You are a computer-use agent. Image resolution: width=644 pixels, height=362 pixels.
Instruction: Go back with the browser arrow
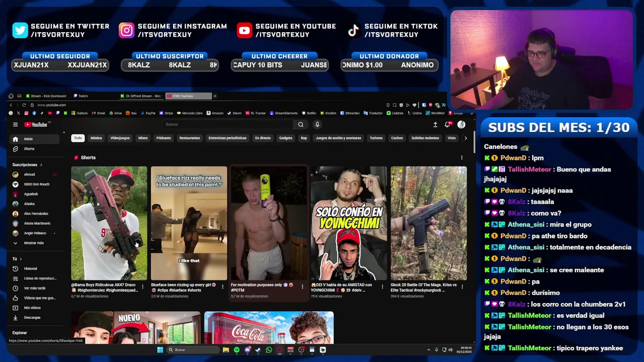coord(11,105)
